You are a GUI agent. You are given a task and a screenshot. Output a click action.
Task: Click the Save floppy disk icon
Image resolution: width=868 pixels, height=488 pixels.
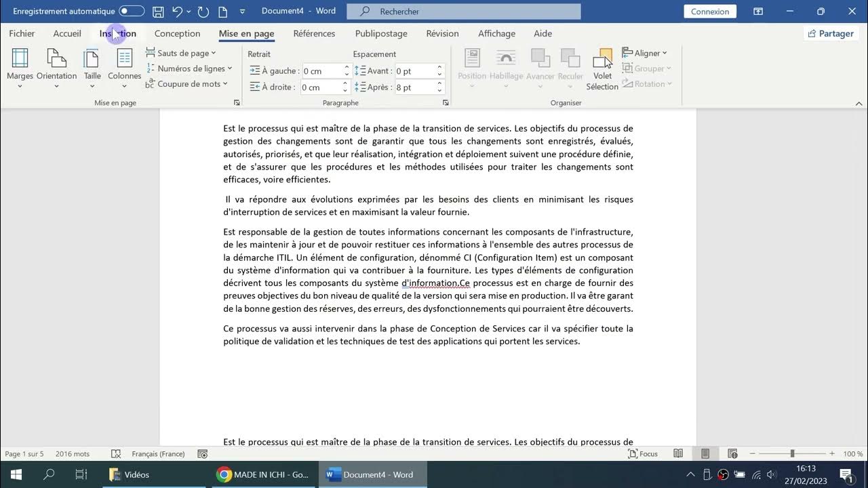[x=158, y=12]
